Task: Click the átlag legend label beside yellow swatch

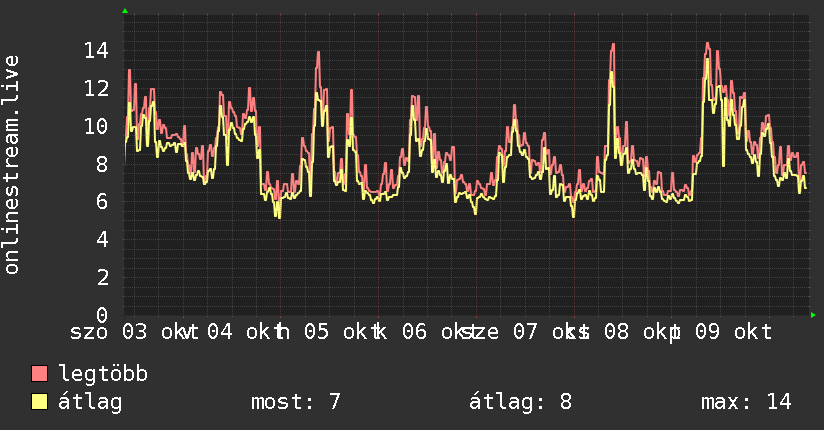Action: [90, 402]
